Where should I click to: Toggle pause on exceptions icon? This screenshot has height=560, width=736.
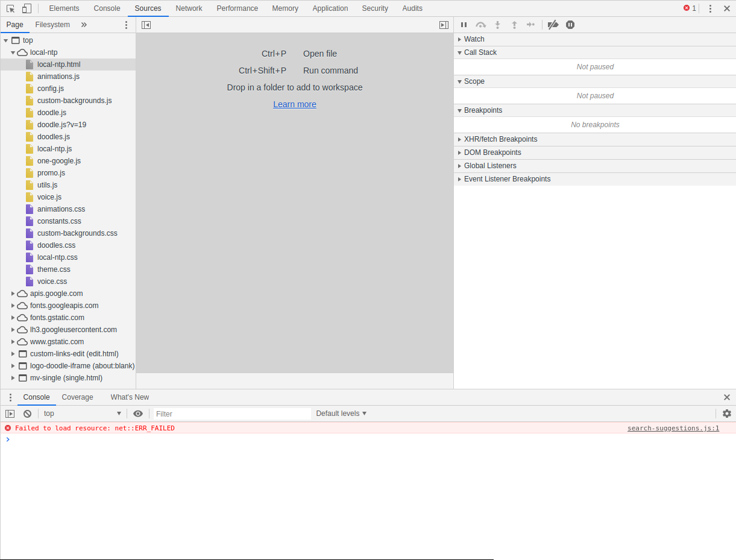570,25
